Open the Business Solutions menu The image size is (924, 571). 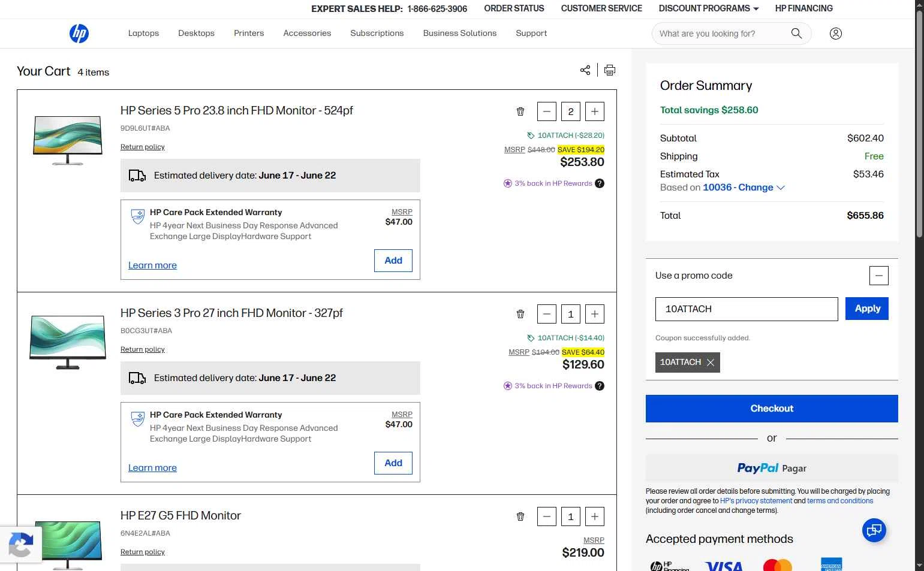[460, 34]
